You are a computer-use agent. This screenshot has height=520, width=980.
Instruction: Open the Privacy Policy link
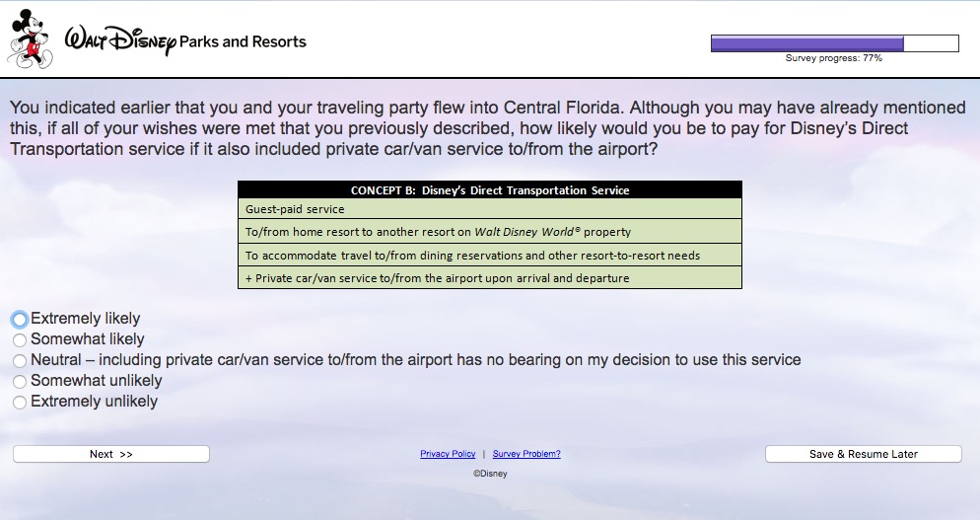click(x=448, y=454)
